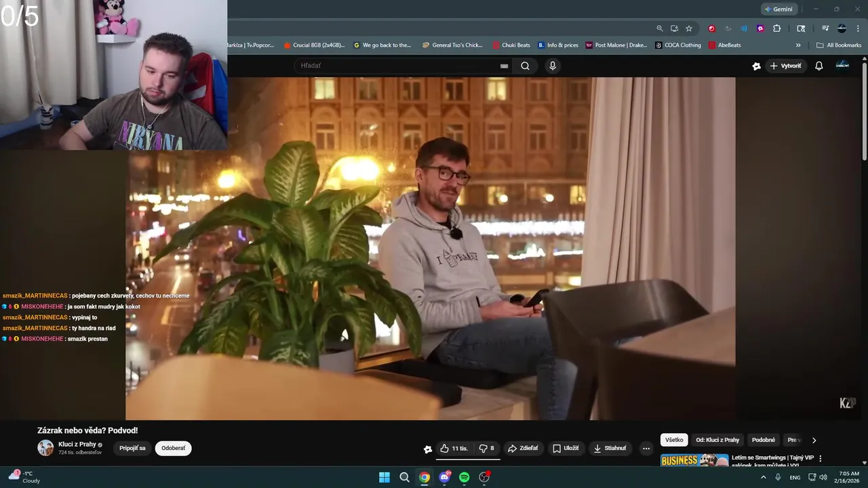Click the Uložiť save button
Screen dimensions: 868x488
point(566,448)
